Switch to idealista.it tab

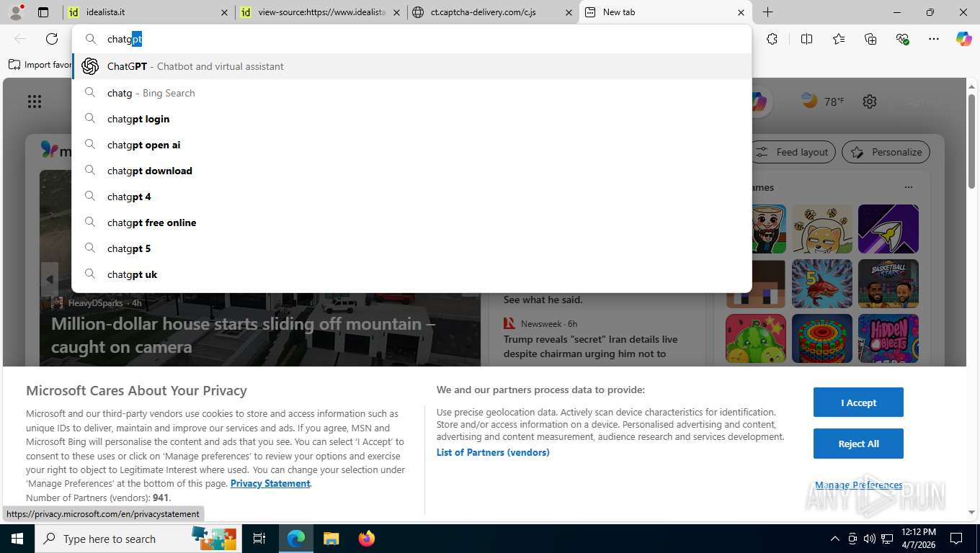click(148, 12)
